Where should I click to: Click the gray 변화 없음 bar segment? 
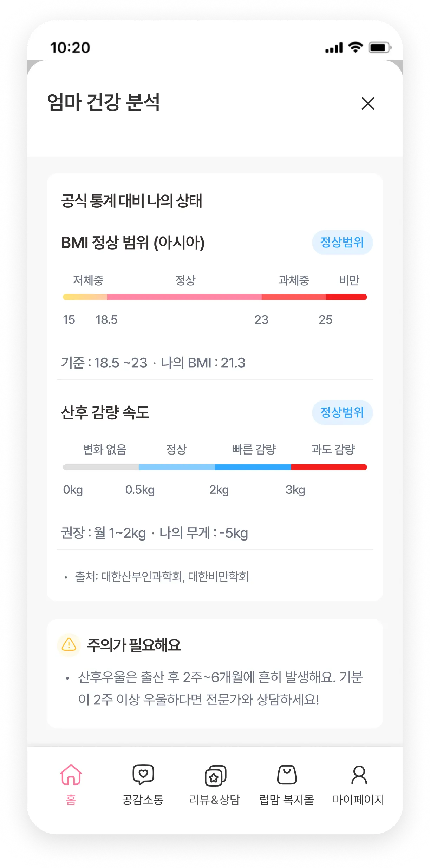(x=101, y=467)
